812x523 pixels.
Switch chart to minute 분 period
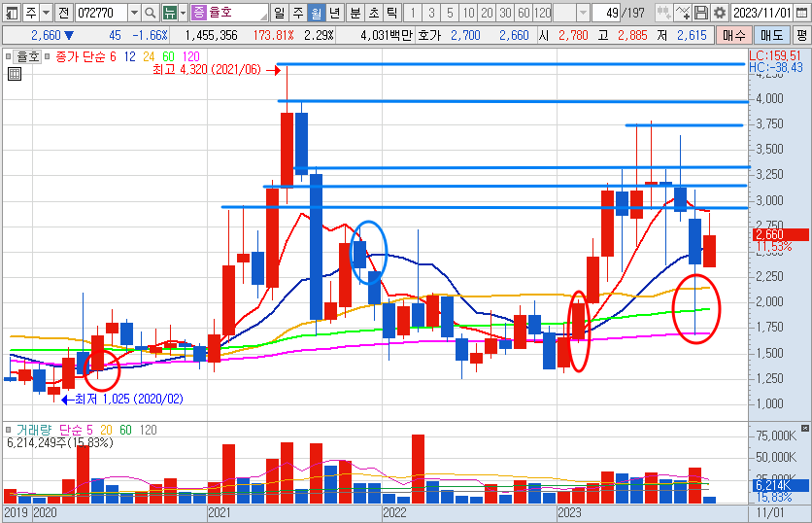pos(355,13)
